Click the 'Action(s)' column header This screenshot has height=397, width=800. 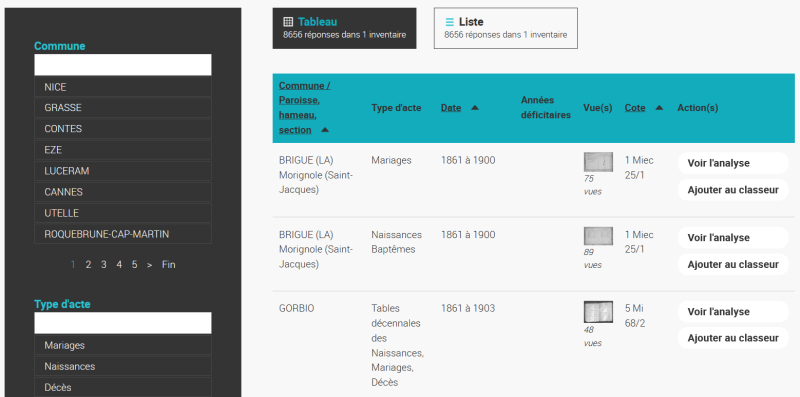[x=697, y=108]
